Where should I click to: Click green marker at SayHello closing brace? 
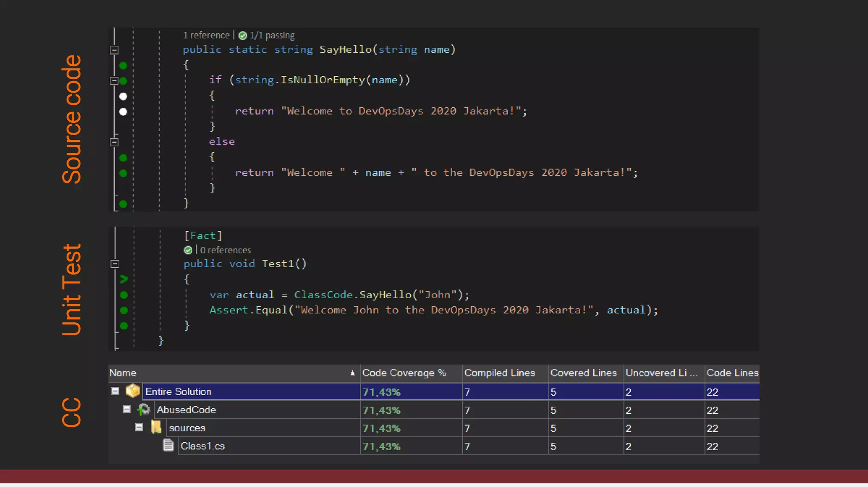coord(123,204)
